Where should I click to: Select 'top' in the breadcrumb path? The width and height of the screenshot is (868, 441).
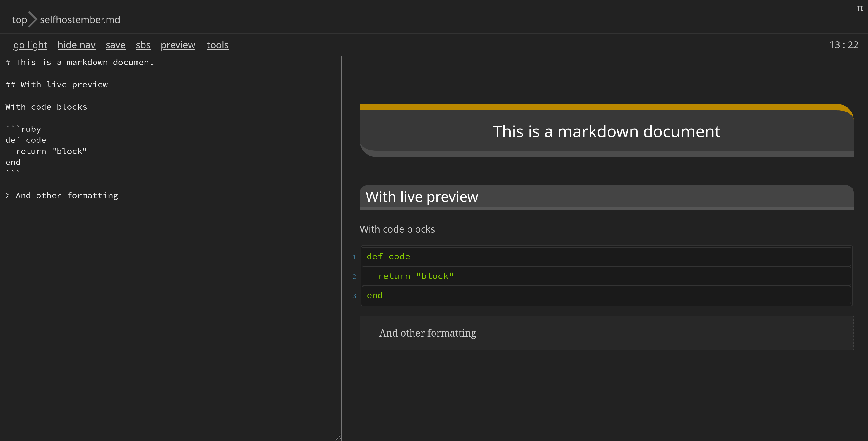(20, 20)
